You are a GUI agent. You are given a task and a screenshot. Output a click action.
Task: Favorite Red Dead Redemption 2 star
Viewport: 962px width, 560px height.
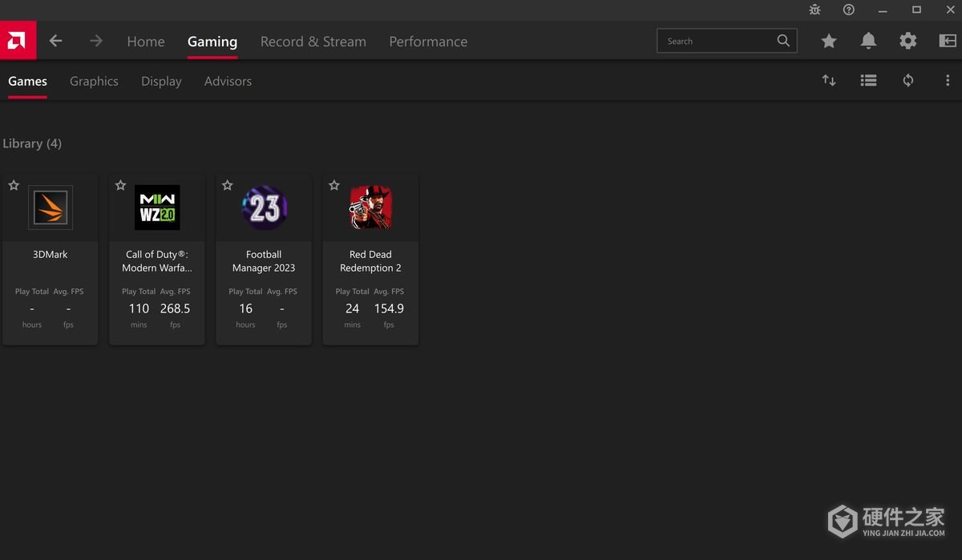pyautogui.click(x=333, y=185)
